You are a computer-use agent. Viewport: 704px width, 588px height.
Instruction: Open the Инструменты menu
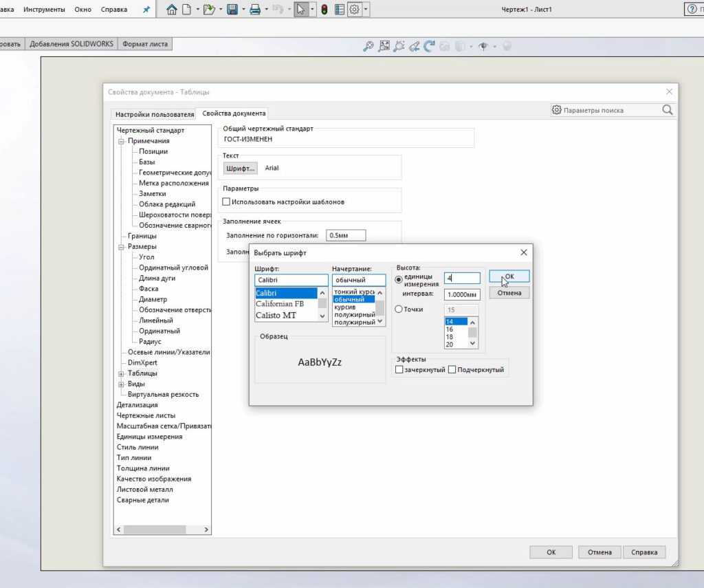tap(44, 10)
